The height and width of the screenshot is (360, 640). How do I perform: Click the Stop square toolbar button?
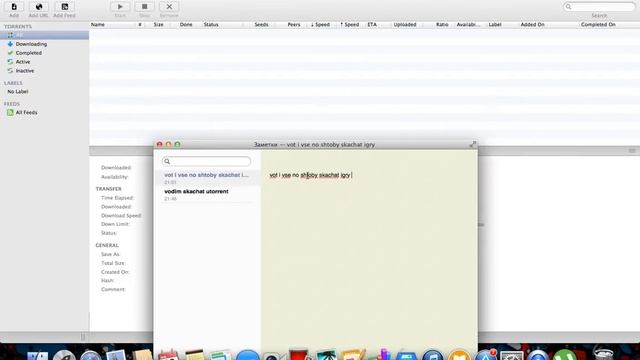pyautogui.click(x=144, y=7)
